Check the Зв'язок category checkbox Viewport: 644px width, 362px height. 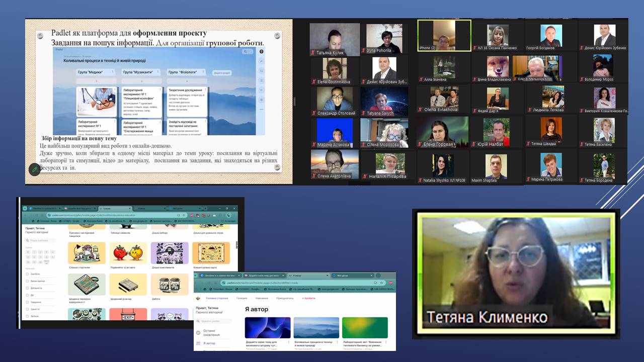click(x=27, y=316)
